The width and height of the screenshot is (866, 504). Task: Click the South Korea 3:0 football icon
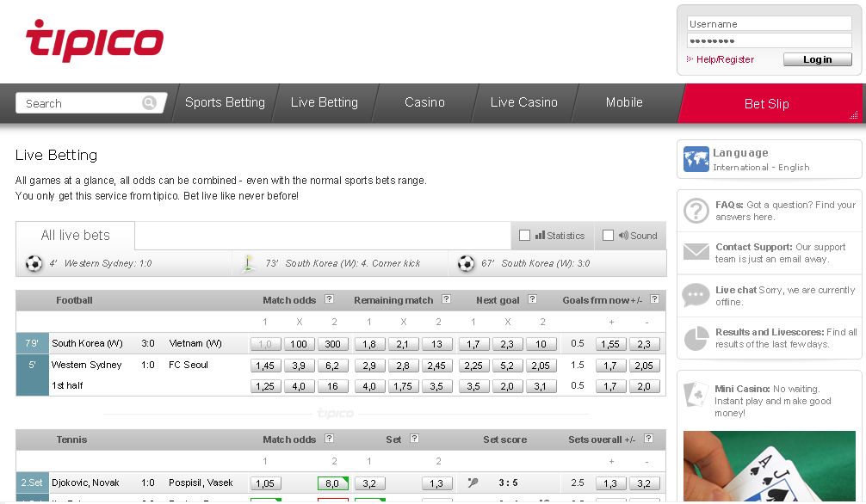(x=466, y=263)
